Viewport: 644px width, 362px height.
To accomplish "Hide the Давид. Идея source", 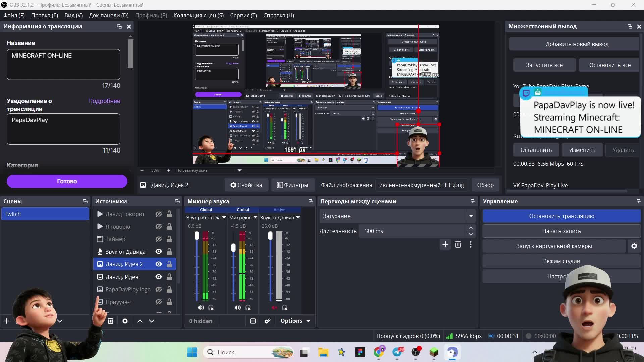I will click(159, 277).
